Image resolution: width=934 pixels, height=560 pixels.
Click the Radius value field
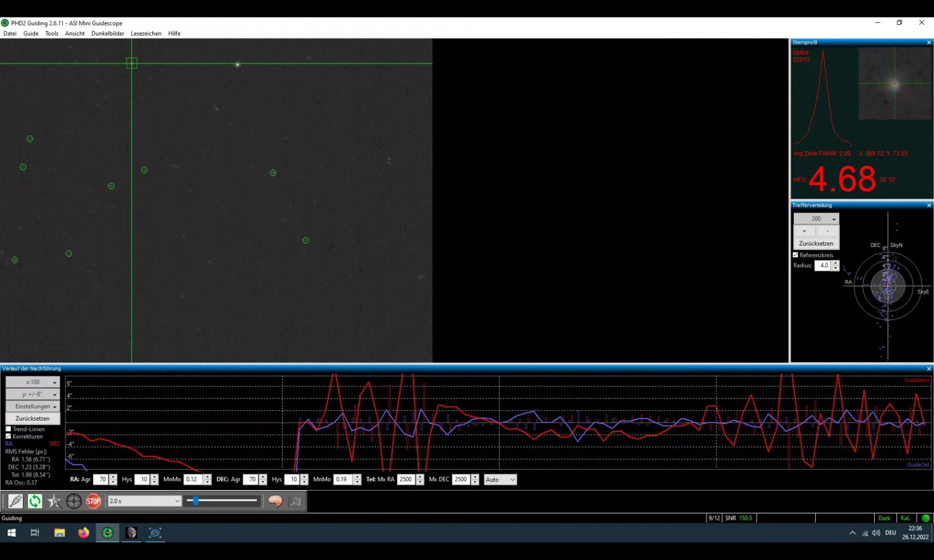823,265
